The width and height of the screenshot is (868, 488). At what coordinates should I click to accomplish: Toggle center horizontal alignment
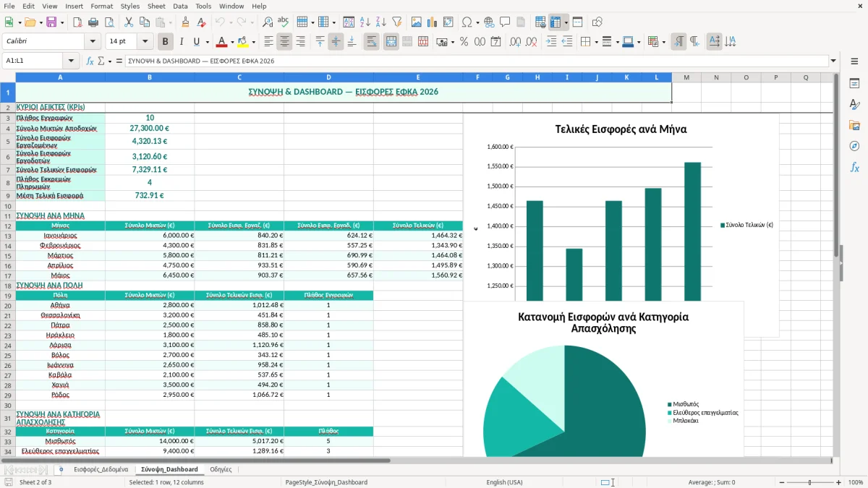(x=284, y=42)
